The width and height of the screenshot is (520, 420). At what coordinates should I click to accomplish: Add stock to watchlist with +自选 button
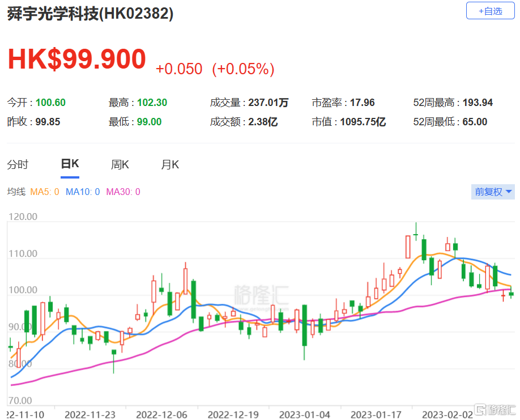coord(490,11)
